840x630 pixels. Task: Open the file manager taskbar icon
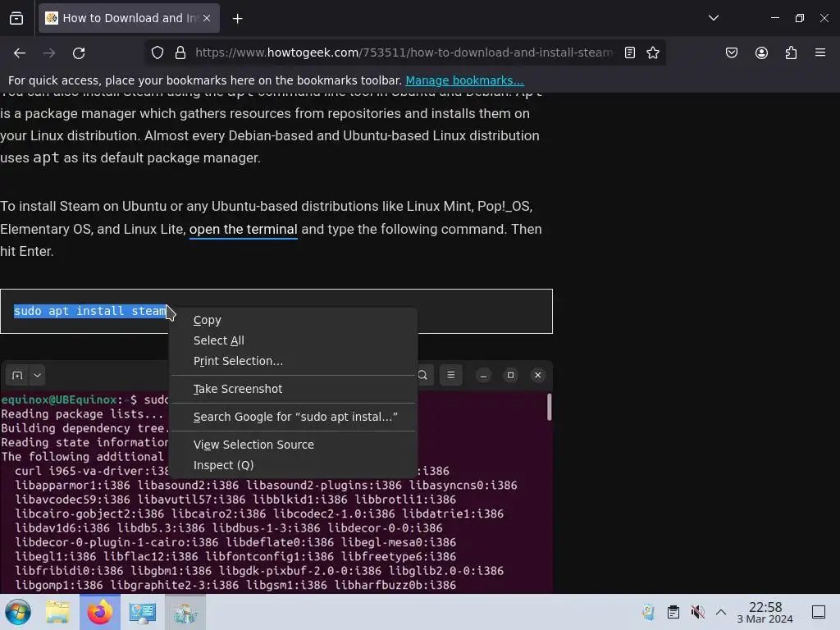point(57,612)
